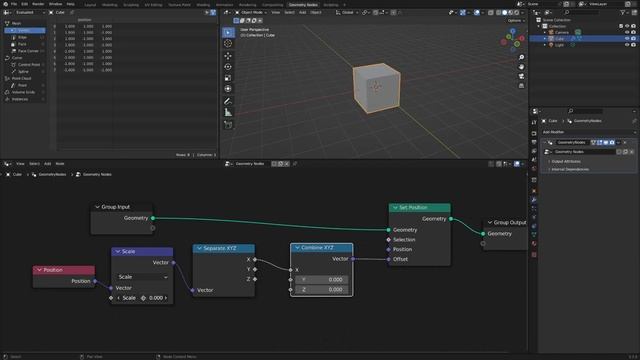Toggle viewport gizmos button

coord(462,13)
